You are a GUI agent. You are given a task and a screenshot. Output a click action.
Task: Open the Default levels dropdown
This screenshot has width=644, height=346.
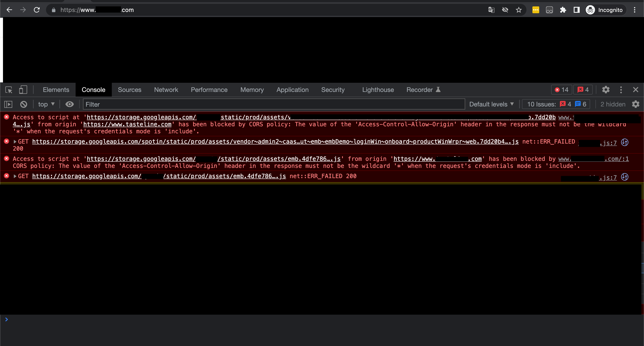[x=491, y=104]
